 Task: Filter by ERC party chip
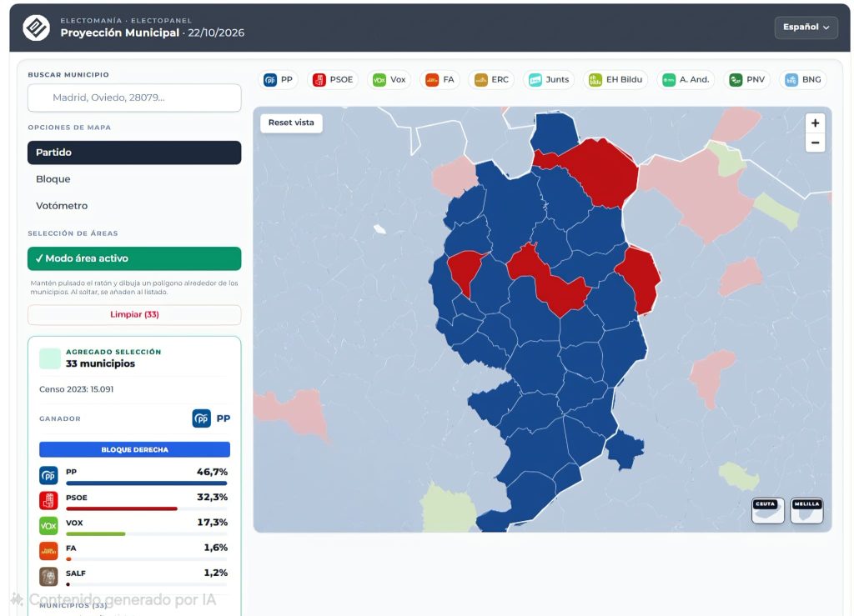coord(491,80)
